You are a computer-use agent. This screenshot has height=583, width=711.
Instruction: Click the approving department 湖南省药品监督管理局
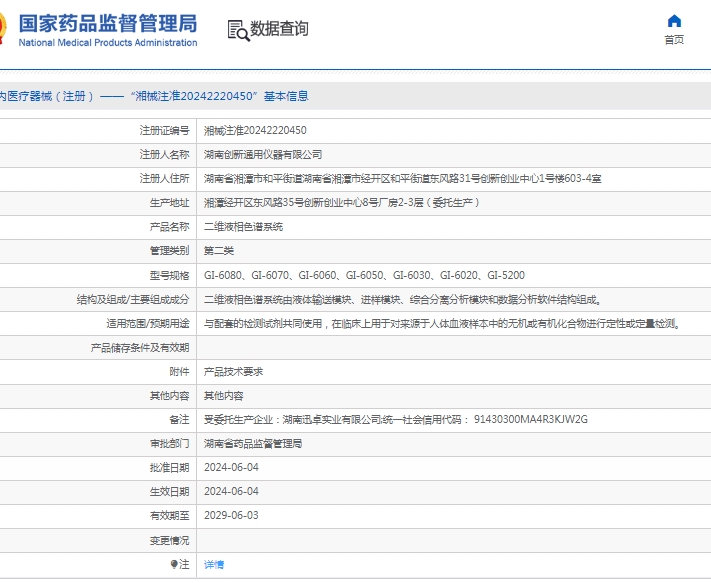coord(253,443)
